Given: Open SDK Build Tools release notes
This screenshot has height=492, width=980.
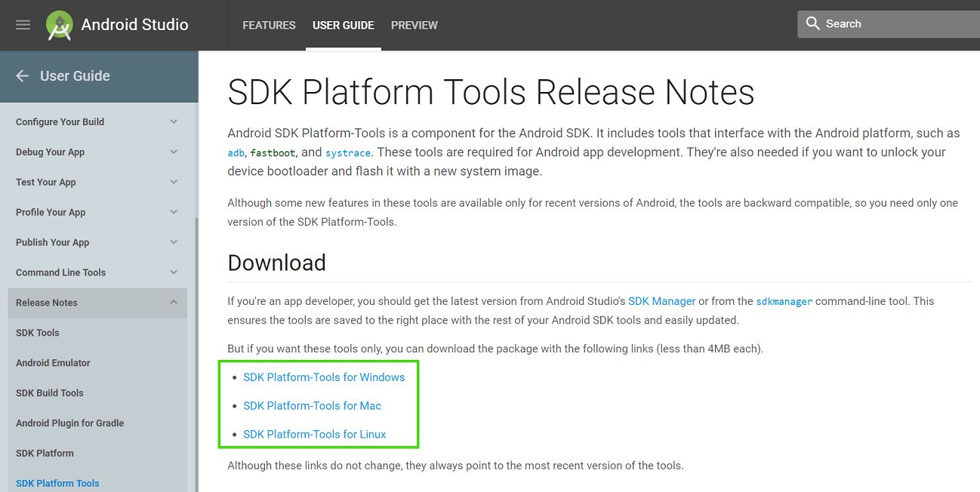Looking at the screenshot, I should pyautogui.click(x=50, y=393).
